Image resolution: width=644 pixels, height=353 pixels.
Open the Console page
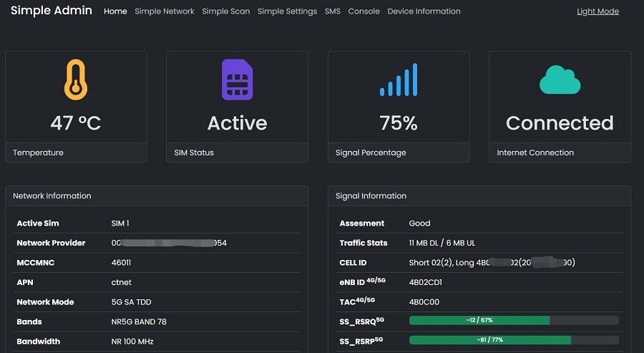pos(364,11)
